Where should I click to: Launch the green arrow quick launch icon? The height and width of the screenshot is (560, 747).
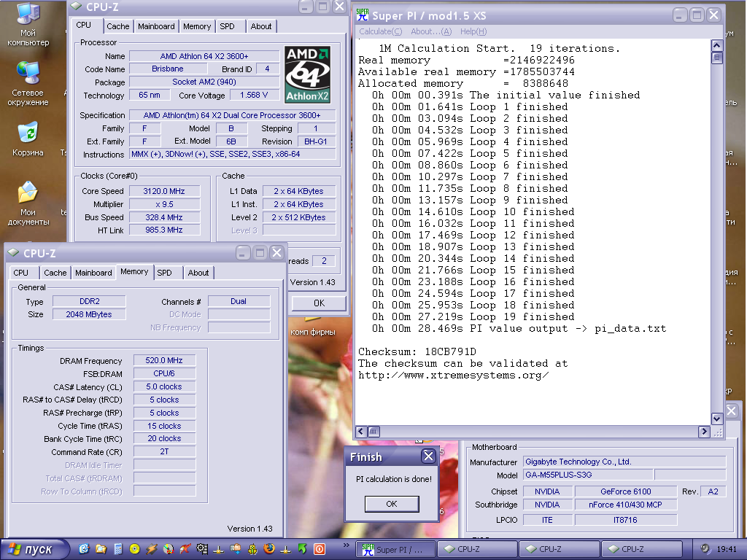click(x=302, y=549)
